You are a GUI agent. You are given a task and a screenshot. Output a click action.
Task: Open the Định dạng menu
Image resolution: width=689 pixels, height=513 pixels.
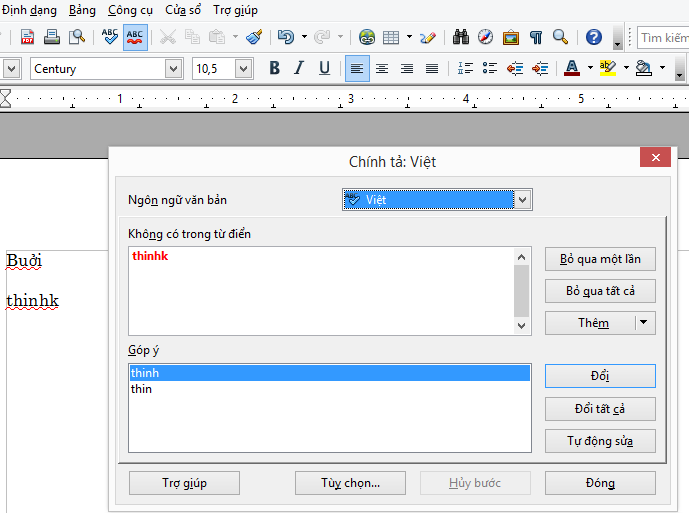[x=29, y=10]
